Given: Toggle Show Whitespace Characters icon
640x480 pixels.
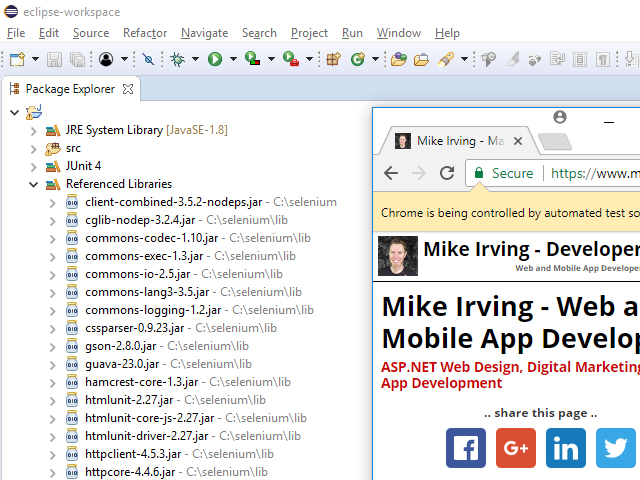Looking at the screenshot, I should coord(602,60).
